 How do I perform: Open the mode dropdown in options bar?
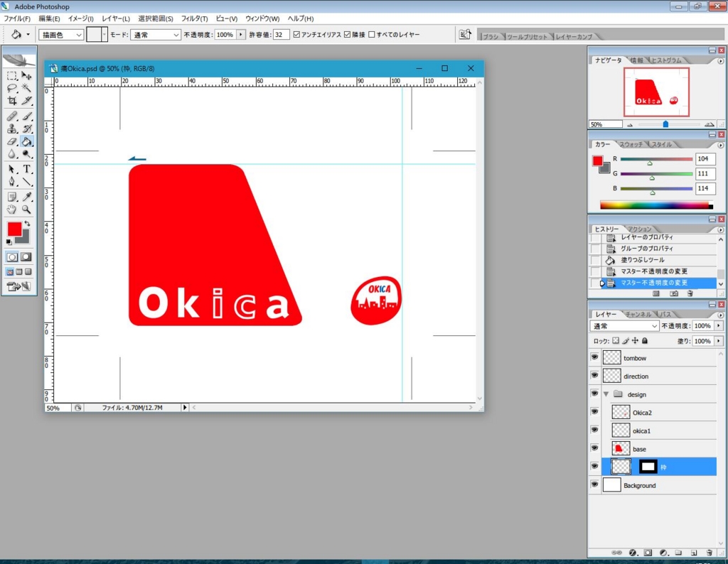156,35
